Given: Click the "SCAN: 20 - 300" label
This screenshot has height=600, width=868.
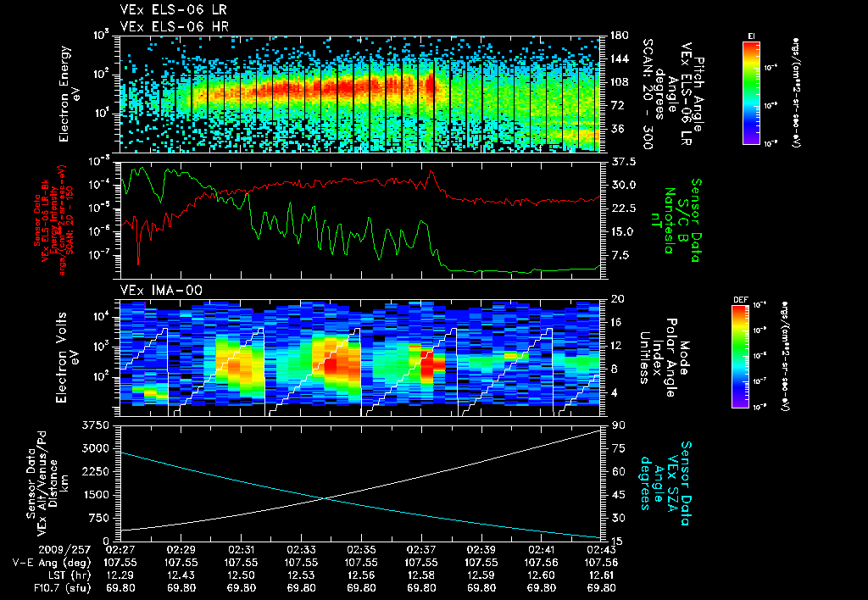Looking at the screenshot, I should [647, 93].
